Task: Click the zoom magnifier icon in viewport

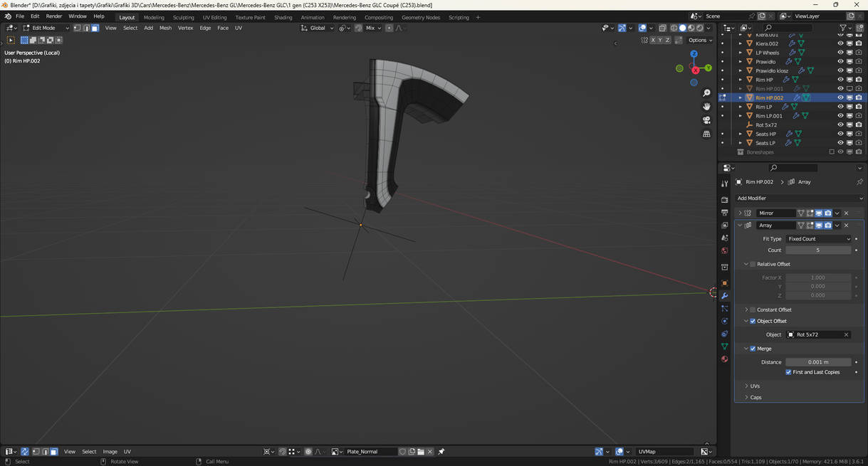Action: 706,93
